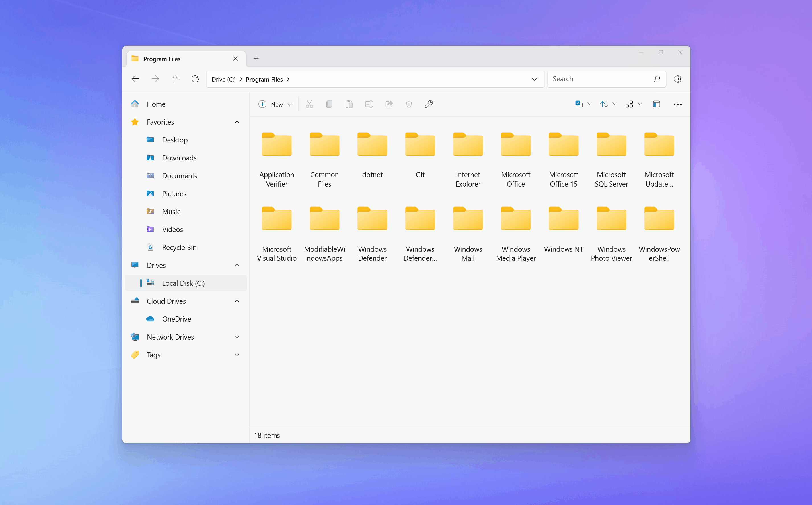Toggle the preview pane icon
The height and width of the screenshot is (505, 812).
656,104
